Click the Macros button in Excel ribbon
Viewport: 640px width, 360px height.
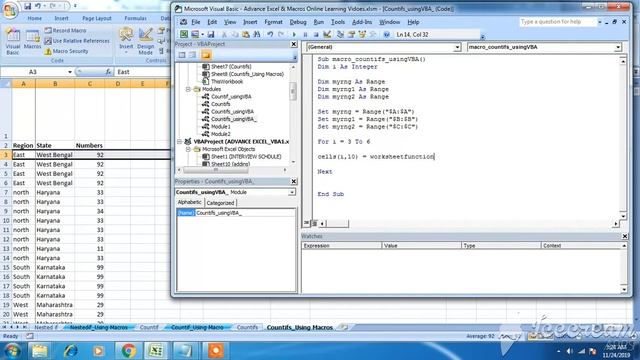point(32,39)
